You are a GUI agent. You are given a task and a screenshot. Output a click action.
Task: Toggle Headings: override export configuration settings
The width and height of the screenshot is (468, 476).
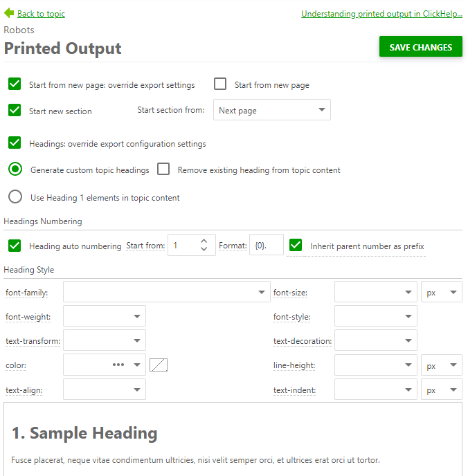(15, 143)
